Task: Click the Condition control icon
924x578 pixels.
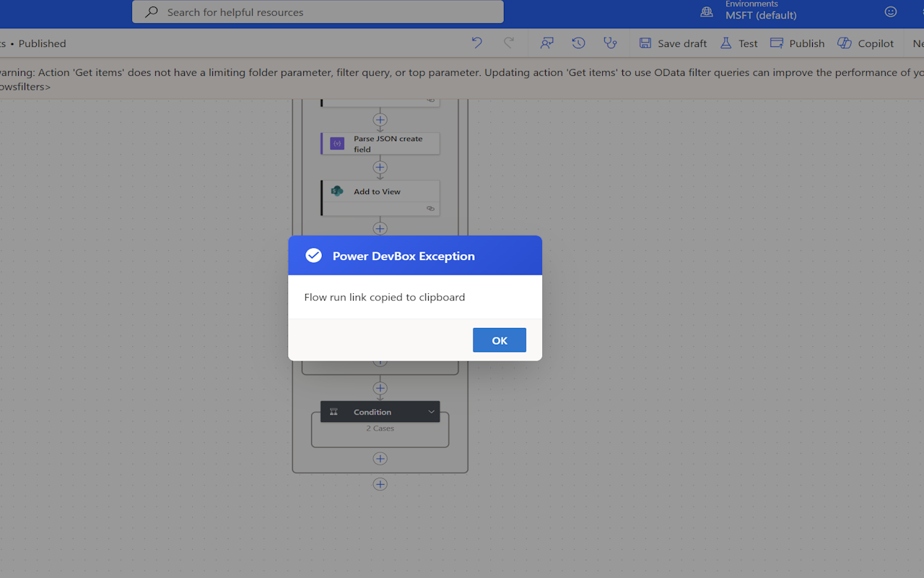Action: 334,412
